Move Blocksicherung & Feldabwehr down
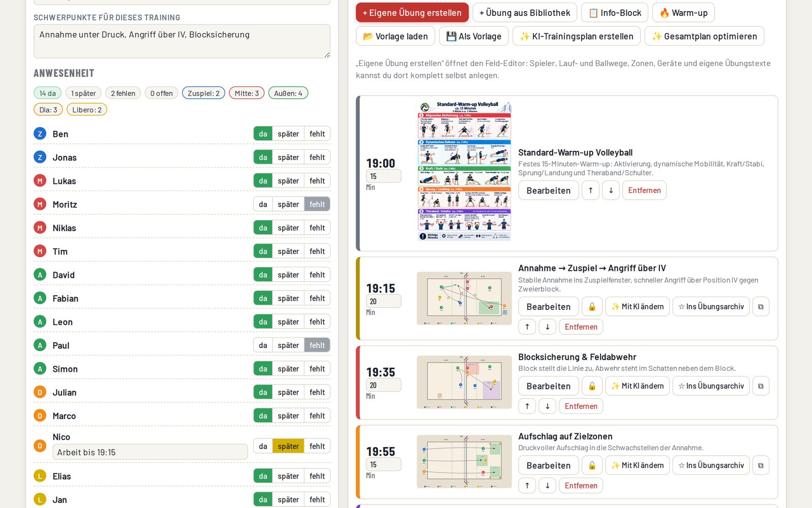812x508 pixels. (548, 406)
